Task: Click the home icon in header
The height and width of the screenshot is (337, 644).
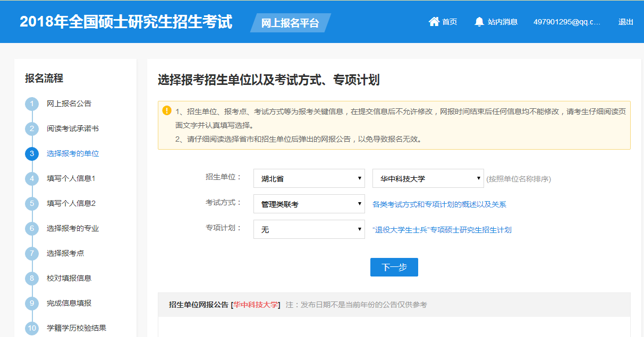Action: (434, 22)
